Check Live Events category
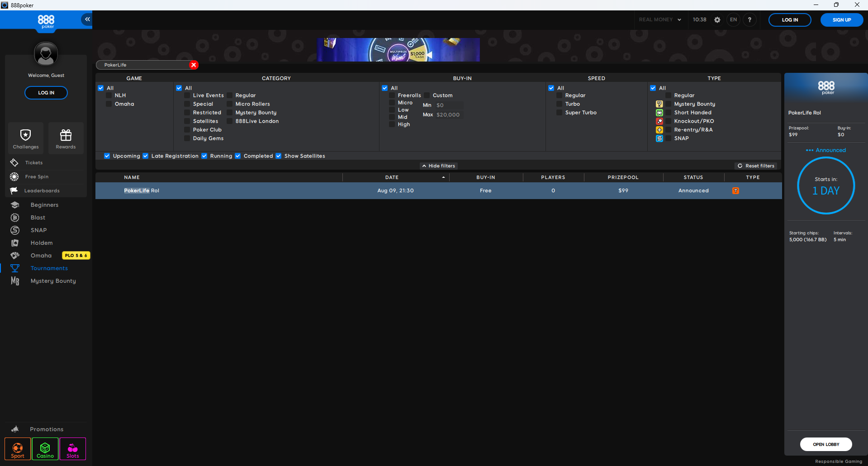The height and width of the screenshot is (466, 868). [187, 95]
